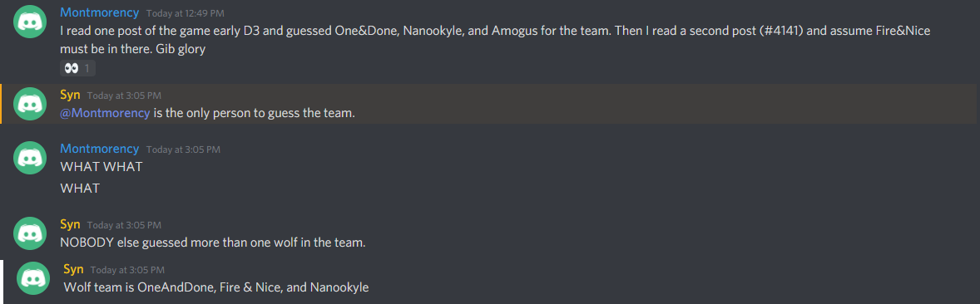Open Syn's avatar on the highlighted mention message

coord(30,104)
